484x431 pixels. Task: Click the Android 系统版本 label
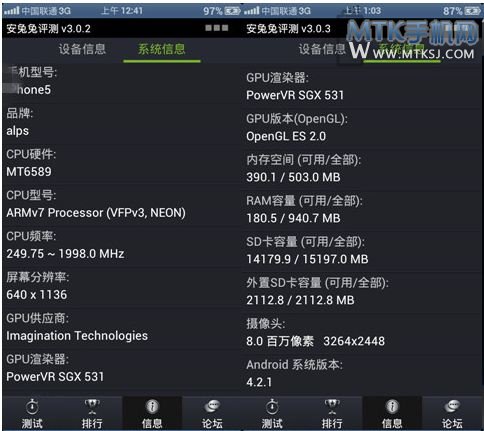click(294, 365)
